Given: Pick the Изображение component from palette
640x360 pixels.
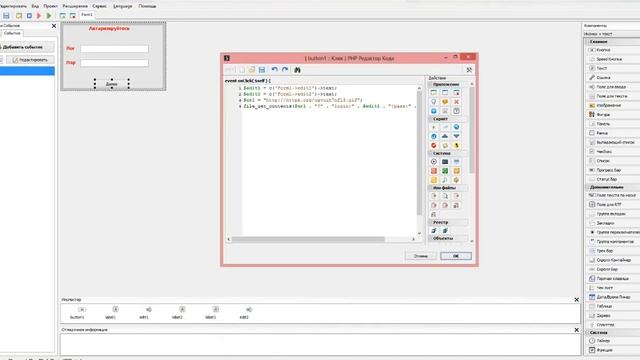Looking at the screenshot, I should [612, 105].
